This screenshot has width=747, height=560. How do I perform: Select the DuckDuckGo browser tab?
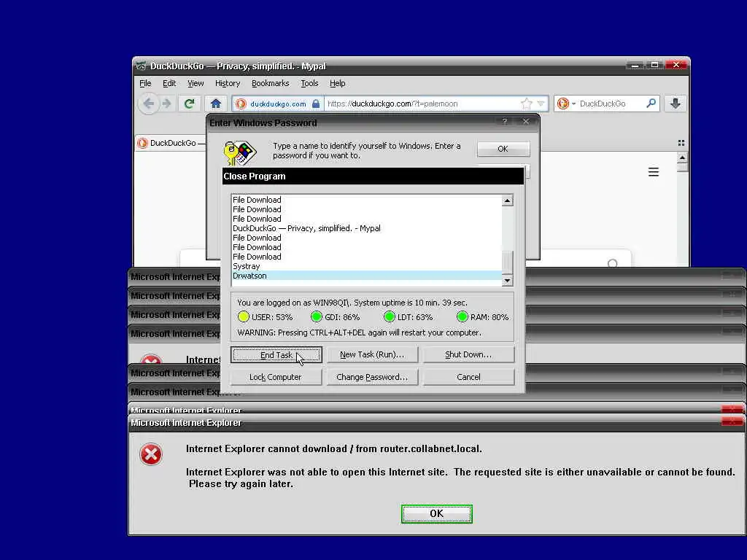[x=171, y=143]
